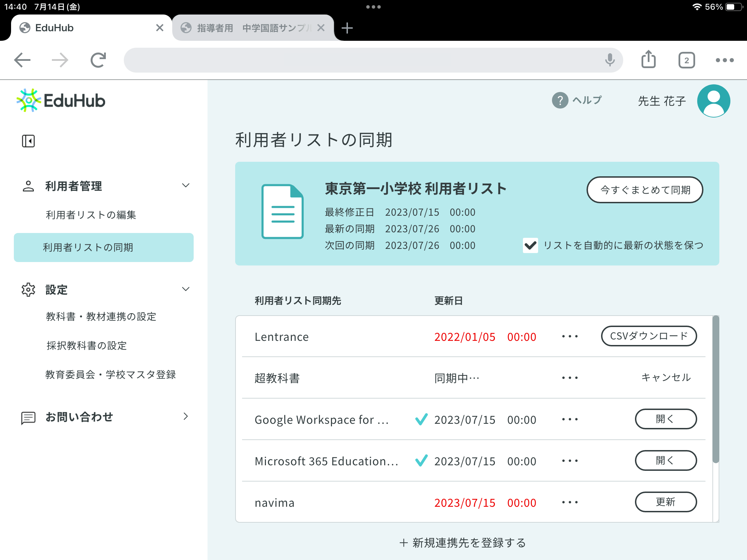Collapse the sidebar panel icon
This screenshot has width=747, height=560.
click(28, 141)
